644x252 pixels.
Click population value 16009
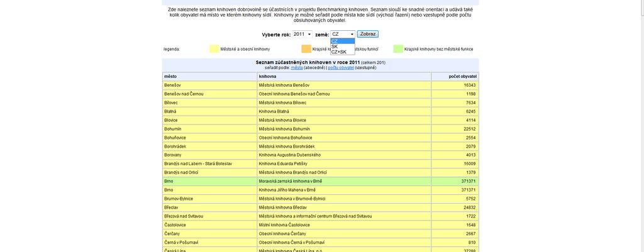tap(469, 164)
